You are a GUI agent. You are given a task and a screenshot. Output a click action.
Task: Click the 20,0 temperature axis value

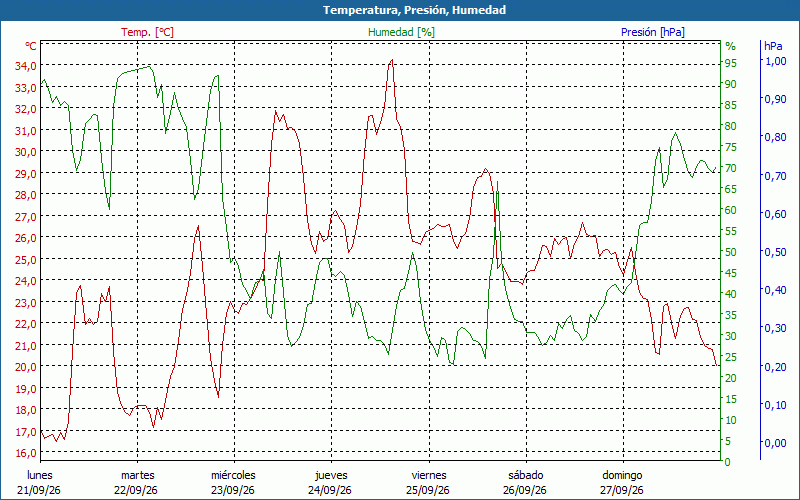pos(26,366)
